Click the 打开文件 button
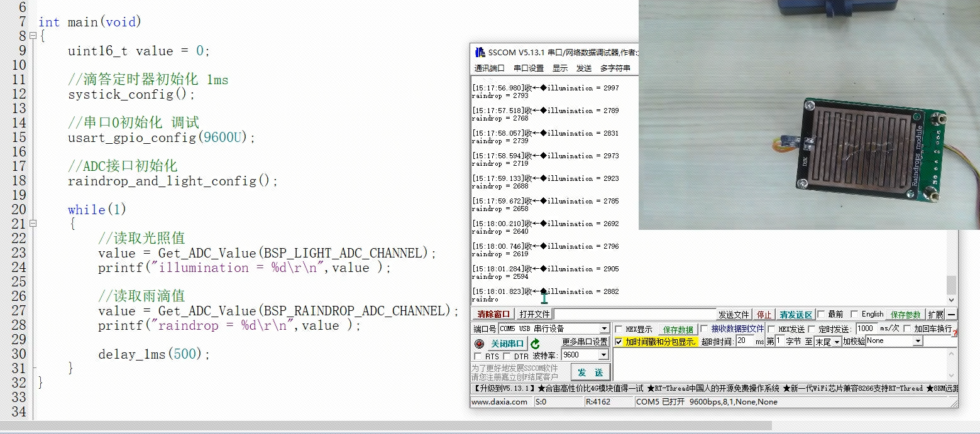 (x=534, y=314)
